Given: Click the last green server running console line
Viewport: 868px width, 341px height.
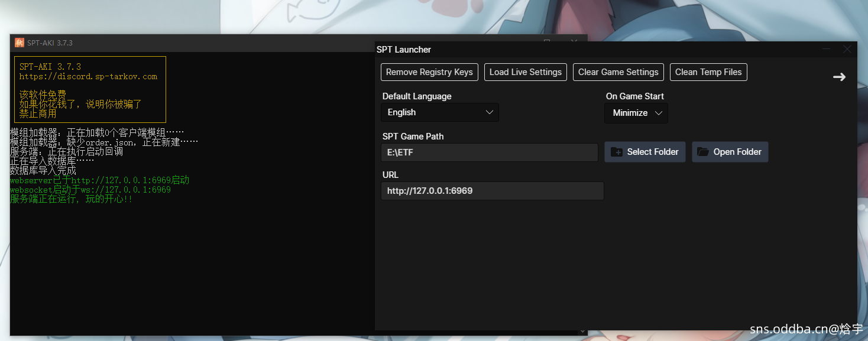Looking at the screenshot, I should (x=71, y=199).
